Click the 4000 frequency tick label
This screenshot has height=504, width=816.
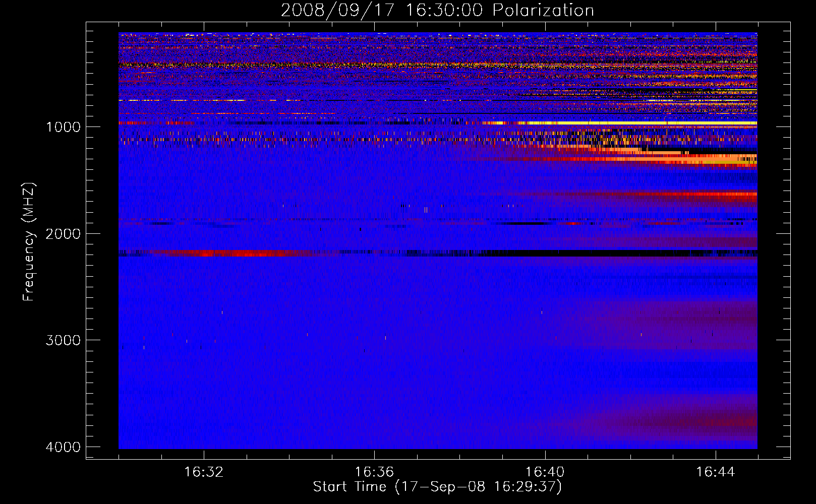pyautogui.click(x=64, y=447)
